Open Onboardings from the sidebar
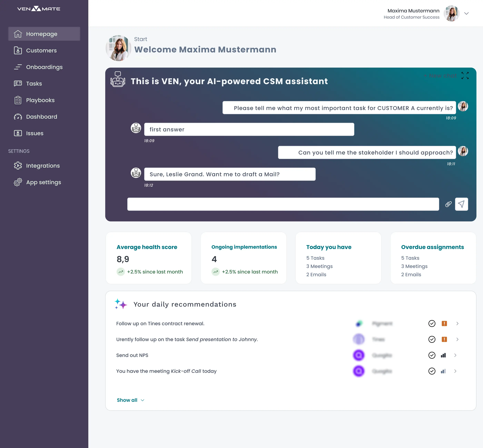The width and height of the screenshot is (483, 448). [x=18, y=67]
